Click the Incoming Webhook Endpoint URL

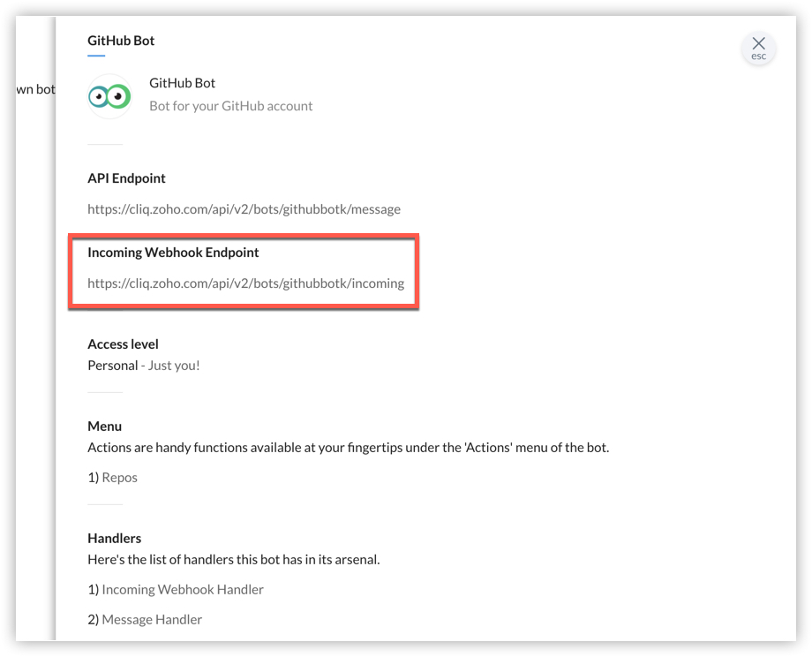[246, 283]
